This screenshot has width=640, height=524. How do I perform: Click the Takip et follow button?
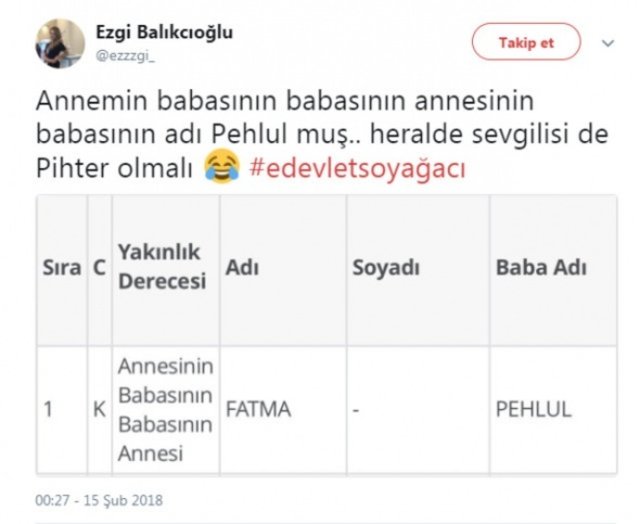(526, 42)
